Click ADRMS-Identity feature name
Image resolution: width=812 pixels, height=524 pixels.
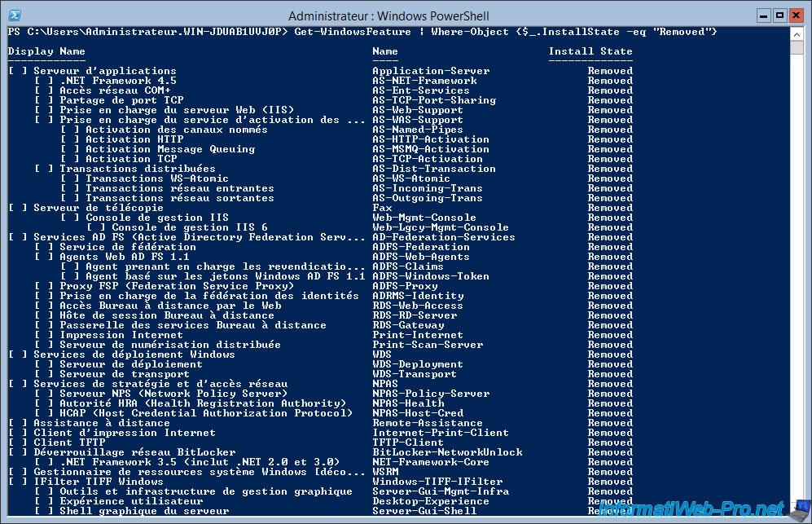418,296
